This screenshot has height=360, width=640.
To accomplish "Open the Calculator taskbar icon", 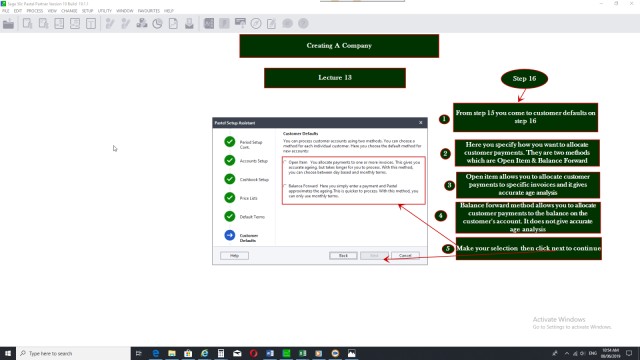I will click(221, 353).
